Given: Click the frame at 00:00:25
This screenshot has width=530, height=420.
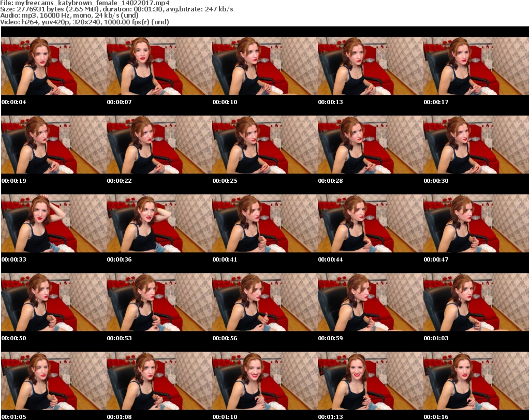Looking at the screenshot, I should (x=264, y=144).
